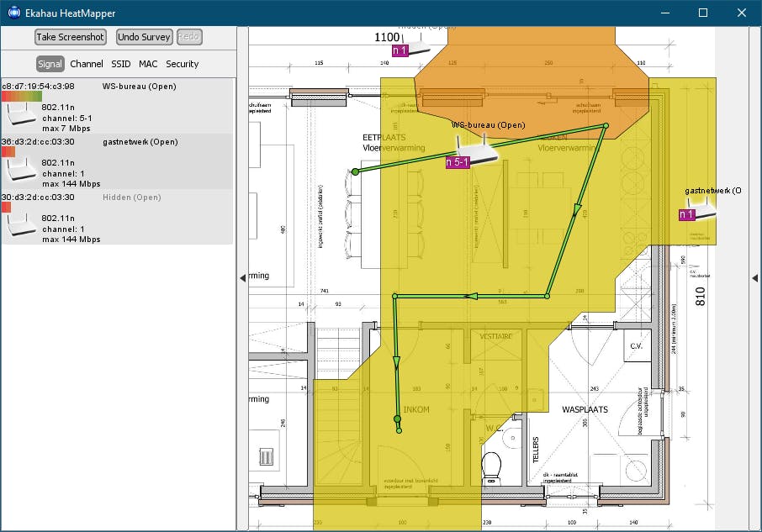This screenshot has width=762, height=532.
Task: Click the router icon for gastnetwerk in list
Action: tap(21, 170)
